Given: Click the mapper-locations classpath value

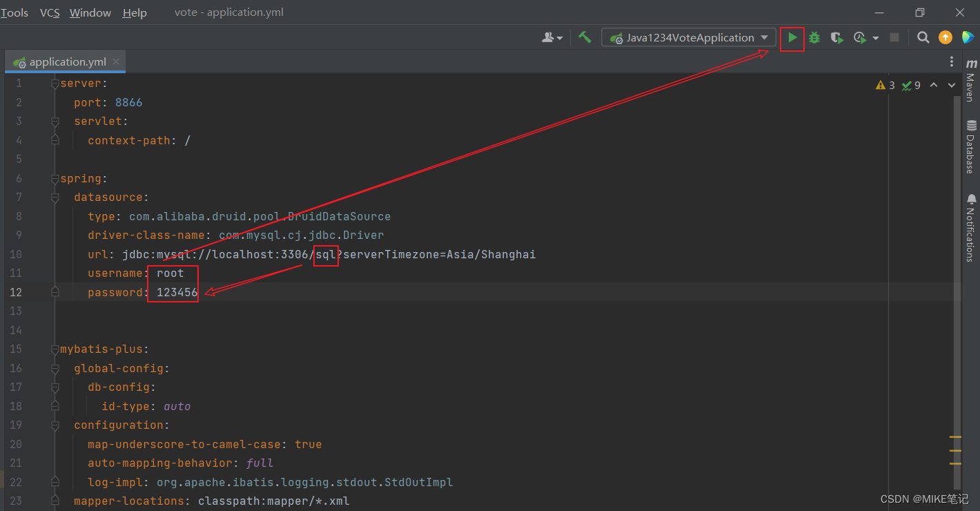Looking at the screenshot, I should pyautogui.click(x=274, y=501).
